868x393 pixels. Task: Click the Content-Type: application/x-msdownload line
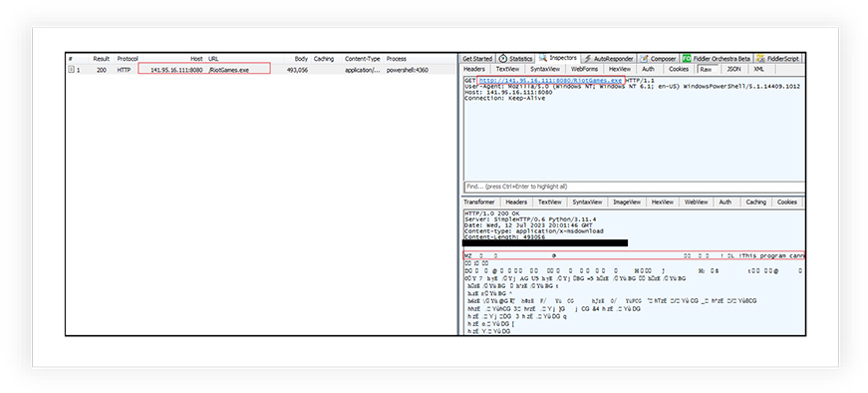coord(533,231)
